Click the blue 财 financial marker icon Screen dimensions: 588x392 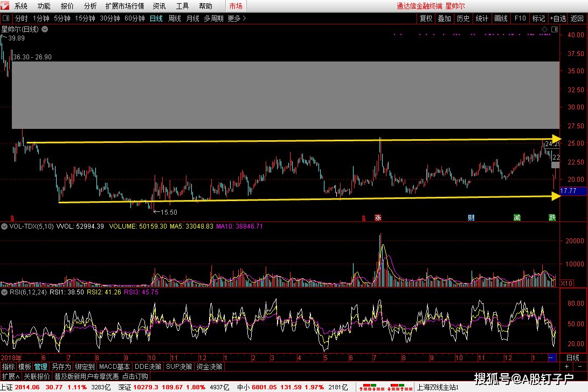point(471,218)
